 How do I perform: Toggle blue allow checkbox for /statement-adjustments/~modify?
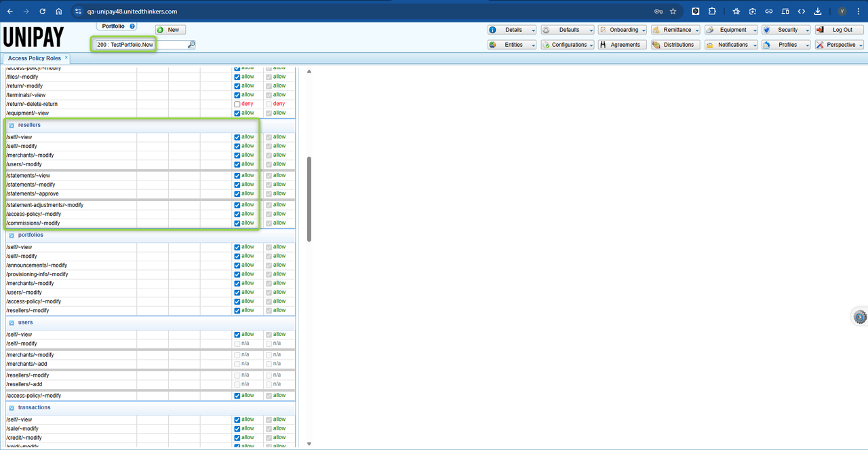point(237,205)
